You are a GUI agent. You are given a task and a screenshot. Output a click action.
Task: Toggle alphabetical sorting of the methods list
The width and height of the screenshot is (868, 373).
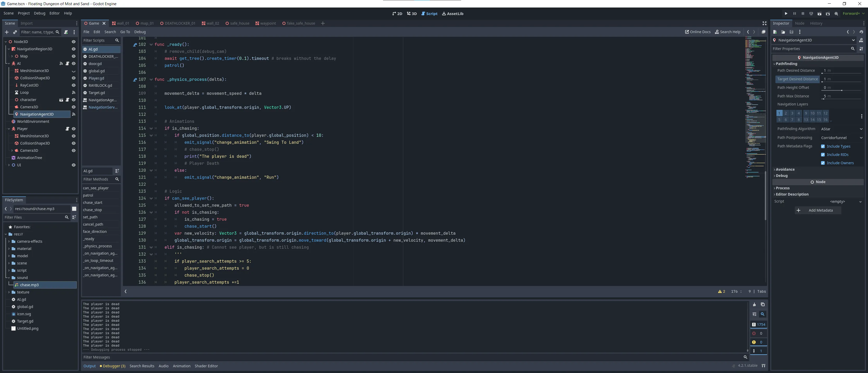(117, 171)
